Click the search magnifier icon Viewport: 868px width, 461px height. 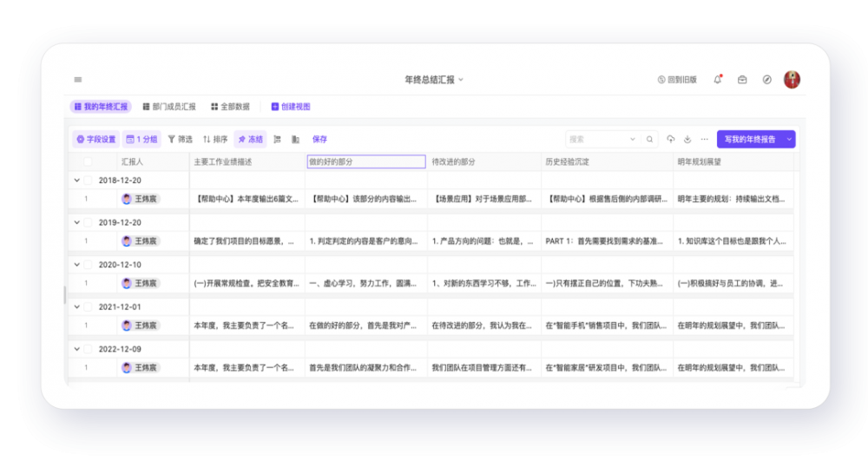pyautogui.click(x=648, y=139)
